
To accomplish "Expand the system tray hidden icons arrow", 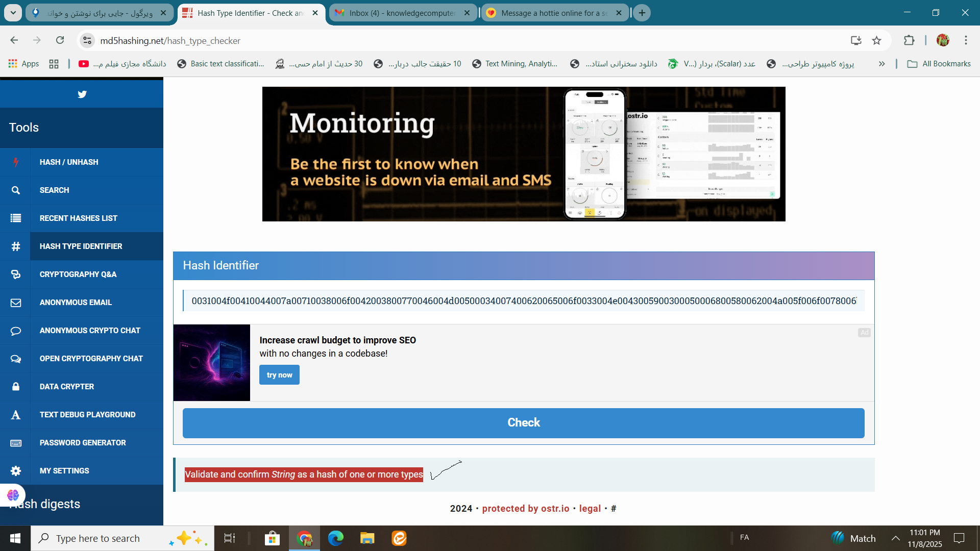I will tap(895, 538).
